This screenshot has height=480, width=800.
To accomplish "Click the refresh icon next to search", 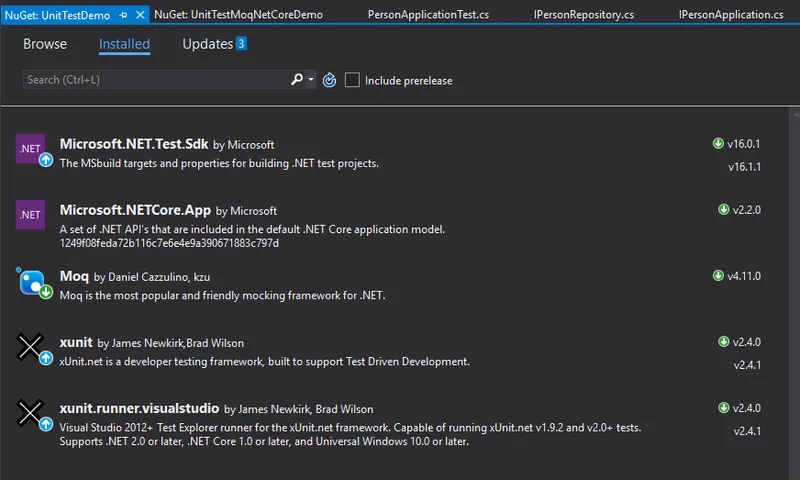I will point(330,80).
